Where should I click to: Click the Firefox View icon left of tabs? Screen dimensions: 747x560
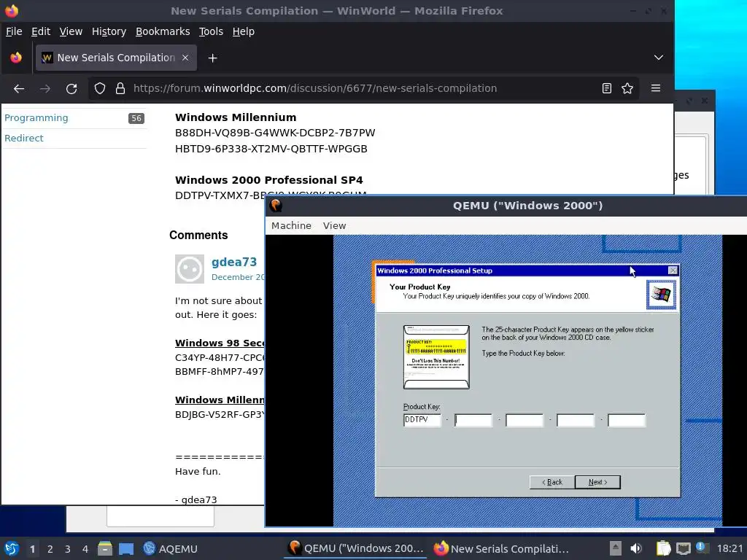click(16, 58)
